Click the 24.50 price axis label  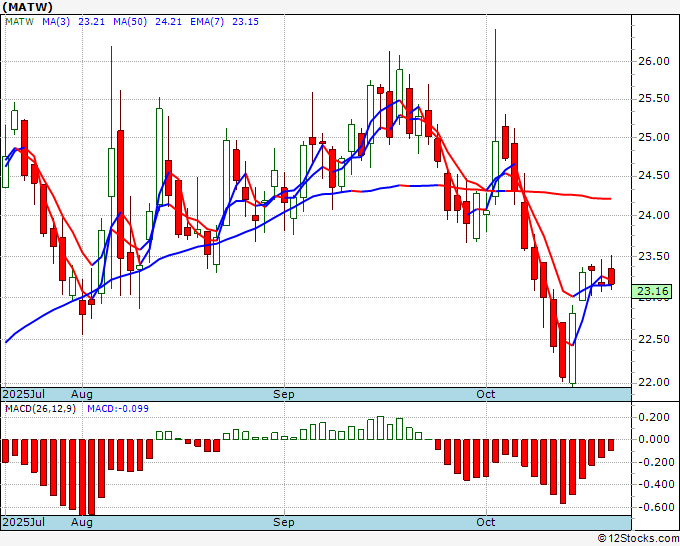coord(654,176)
